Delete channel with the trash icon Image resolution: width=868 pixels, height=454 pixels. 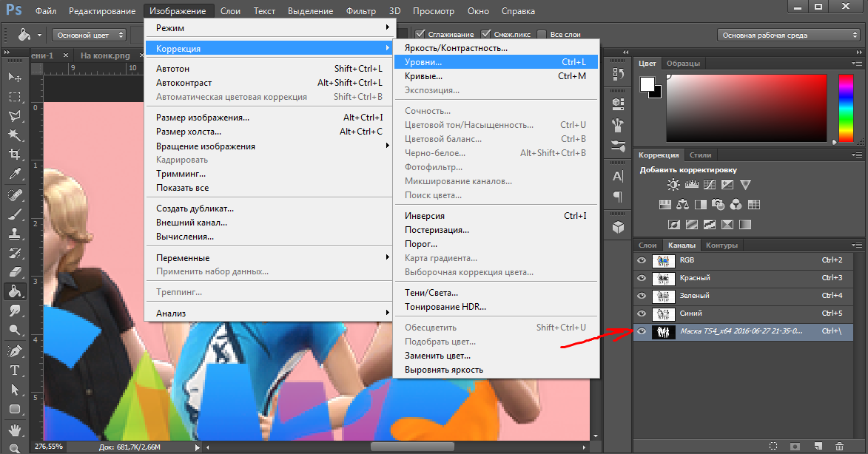pyautogui.click(x=839, y=446)
